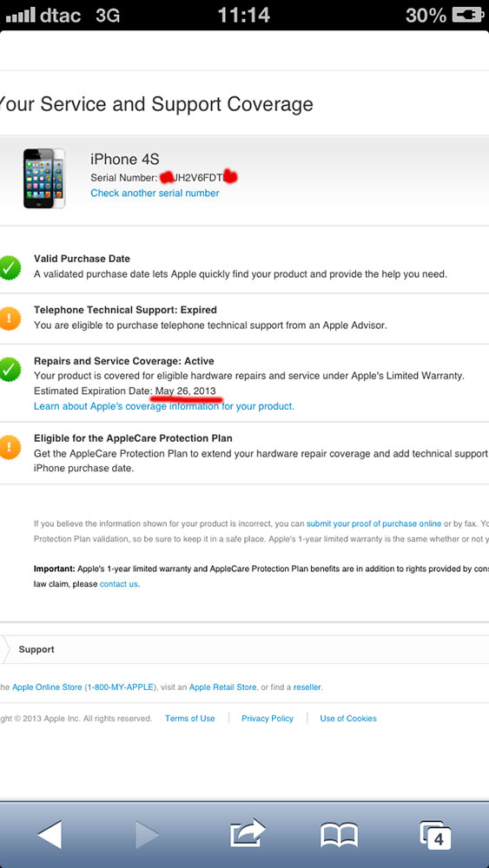Screen dimensions: 489x868
Task: Open Terms of Use link
Action: (x=190, y=718)
